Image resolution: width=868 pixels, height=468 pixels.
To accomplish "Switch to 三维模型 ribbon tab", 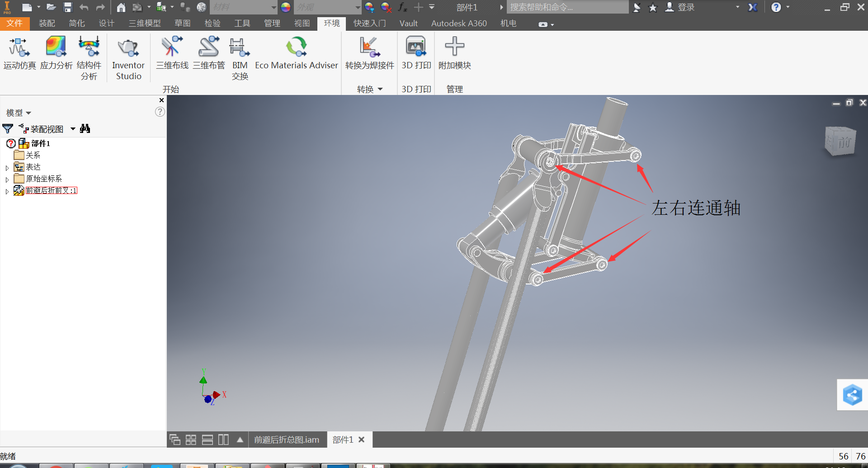I will tap(145, 24).
